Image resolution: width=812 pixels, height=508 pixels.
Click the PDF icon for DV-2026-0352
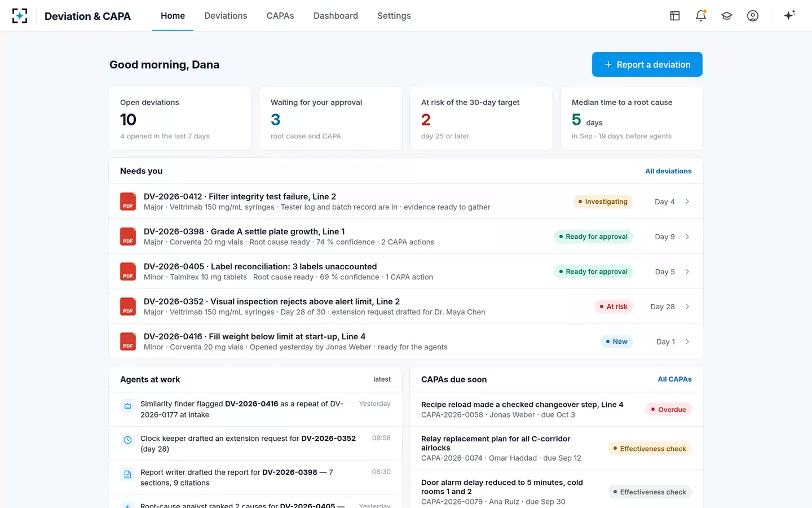tap(128, 306)
